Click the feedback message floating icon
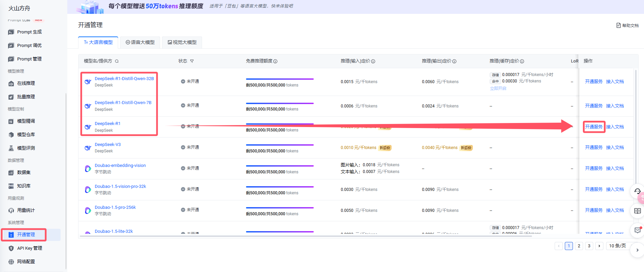This screenshot has width=644, height=272. [x=637, y=230]
